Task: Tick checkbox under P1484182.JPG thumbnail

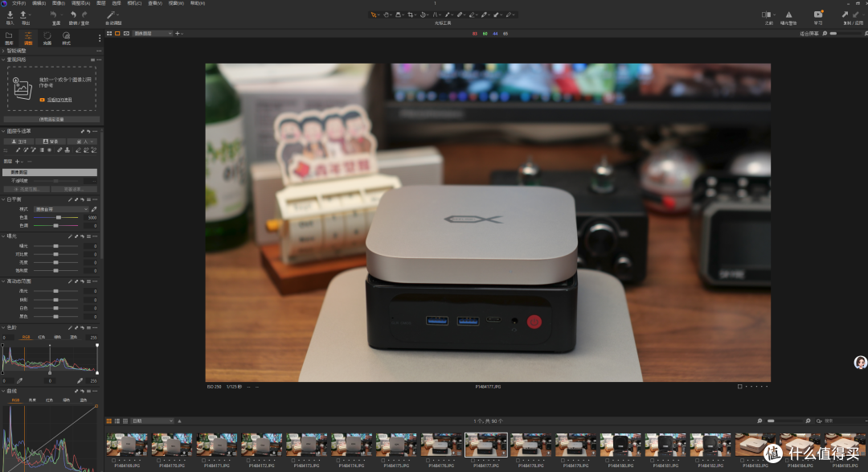Action: (x=697, y=461)
